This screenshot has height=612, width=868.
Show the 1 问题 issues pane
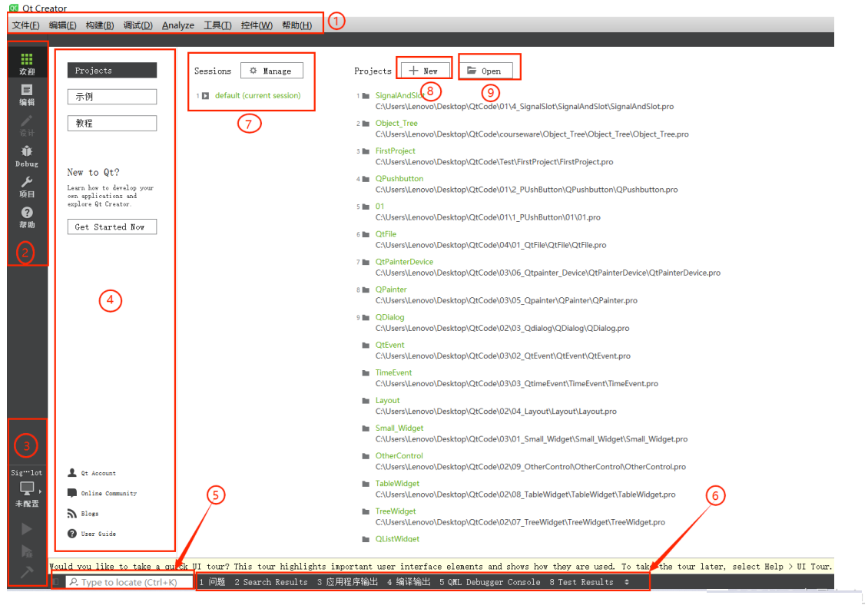coord(212,582)
